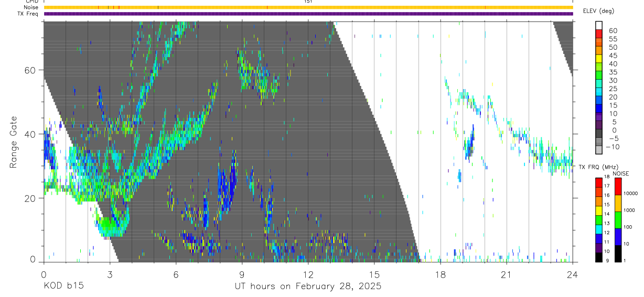644x297 pixels.
Task: Click the 'KOD b15' radar label
Action: coord(63,287)
